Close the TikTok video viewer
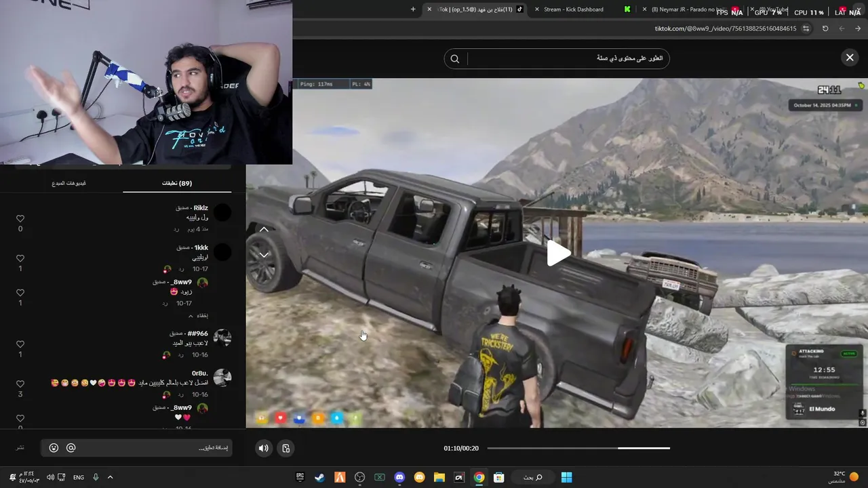 (x=850, y=58)
